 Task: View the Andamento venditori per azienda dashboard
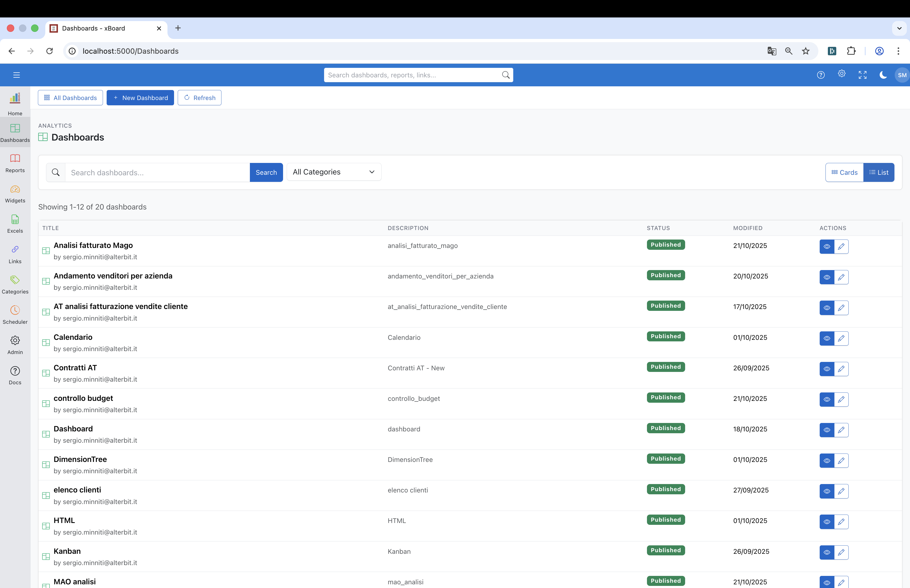[827, 277]
